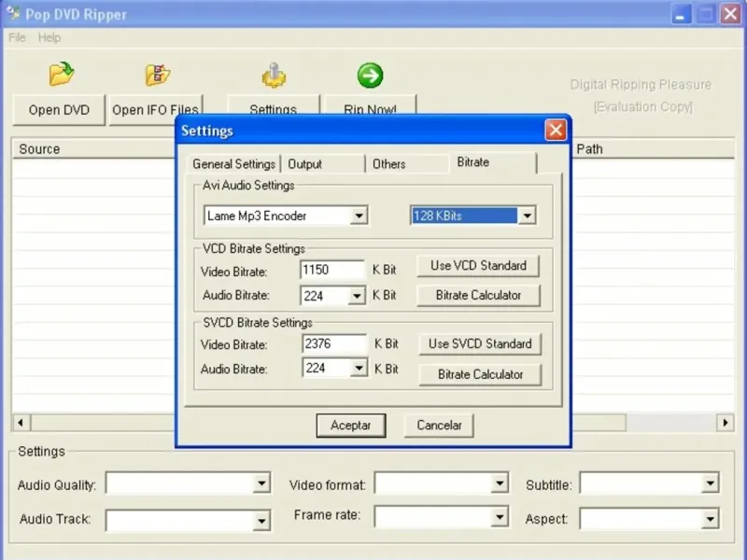Open the Audio Quality dropdown

[x=261, y=483]
